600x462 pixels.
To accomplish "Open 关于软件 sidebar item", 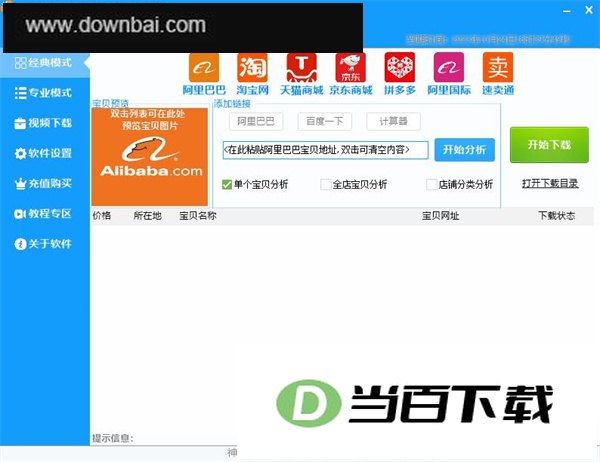I will click(x=43, y=244).
